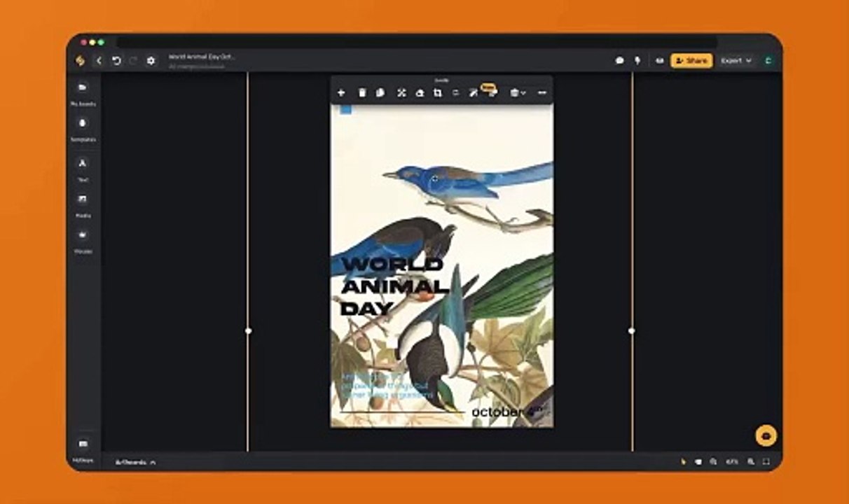Open the Visuals panel
Screen dimensions: 849x504
click(83, 240)
